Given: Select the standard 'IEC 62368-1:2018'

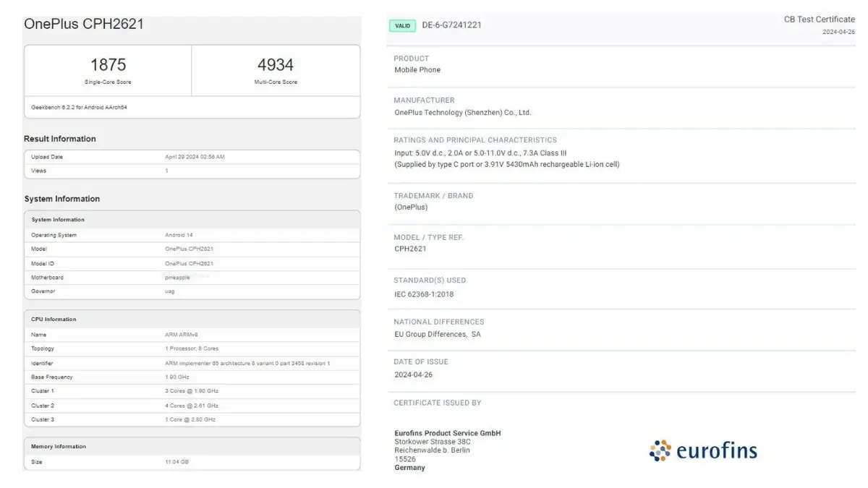Looking at the screenshot, I should pyautogui.click(x=424, y=294).
